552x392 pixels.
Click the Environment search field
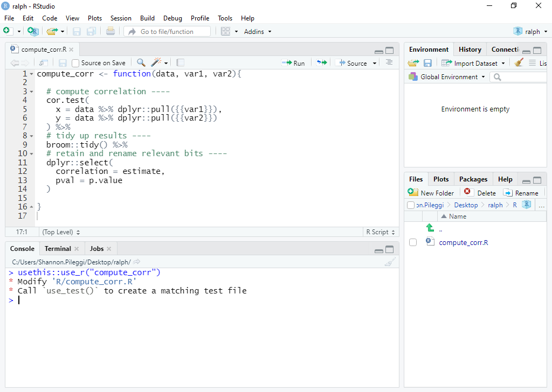(518, 76)
